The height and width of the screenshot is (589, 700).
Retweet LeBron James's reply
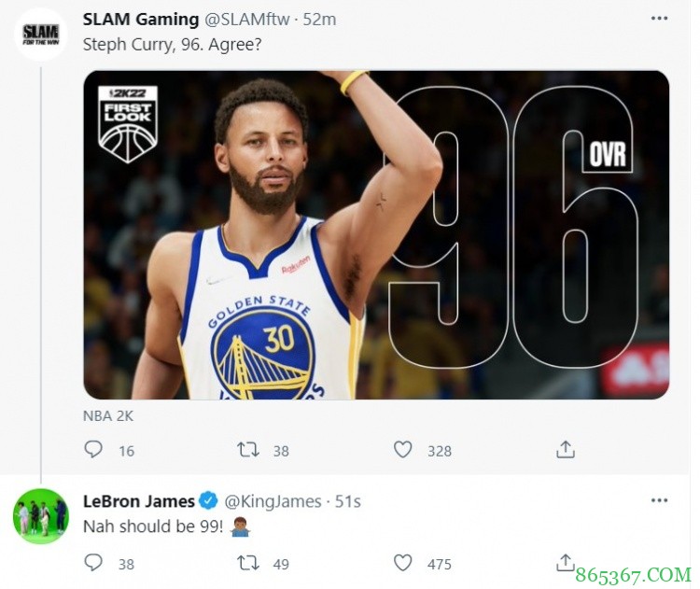[x=247, y=563]
